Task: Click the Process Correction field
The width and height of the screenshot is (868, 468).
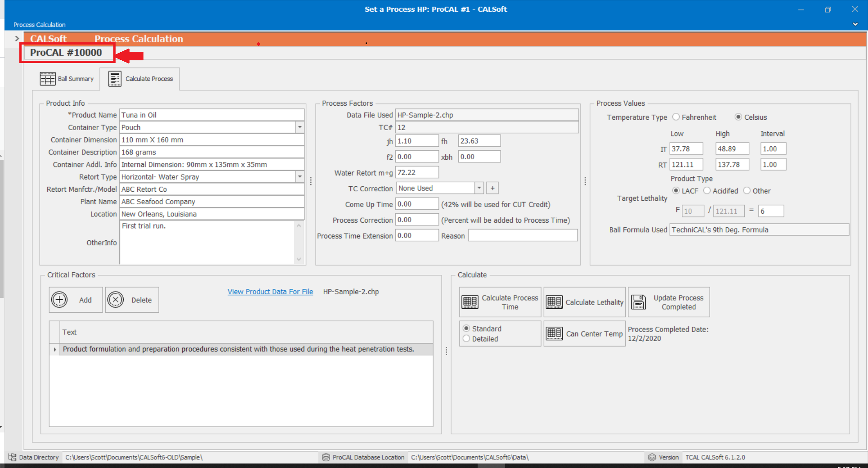Action: click(417, 220)
